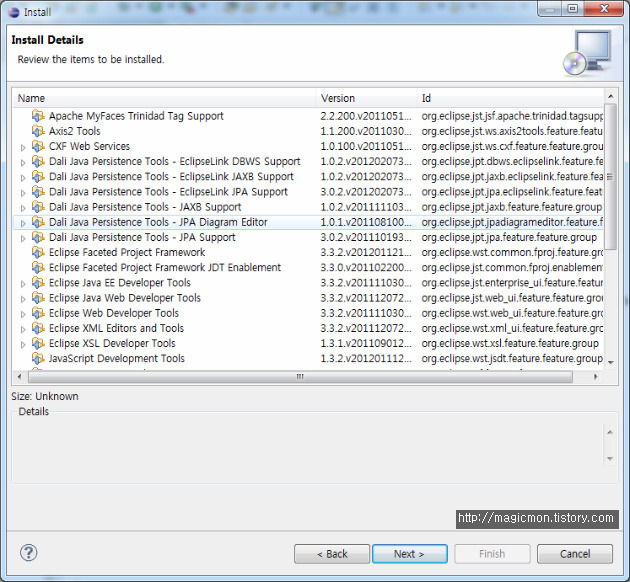Click id org.eclipse.jpt.jaxb.feature.feature.group
630x582 pixels.
click(511, 207)
